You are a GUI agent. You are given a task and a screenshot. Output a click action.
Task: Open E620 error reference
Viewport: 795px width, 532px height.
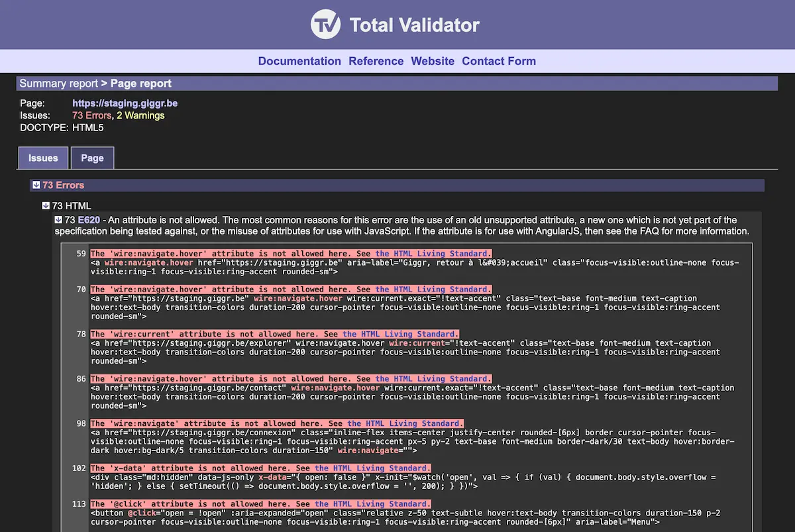coord(87,220)
